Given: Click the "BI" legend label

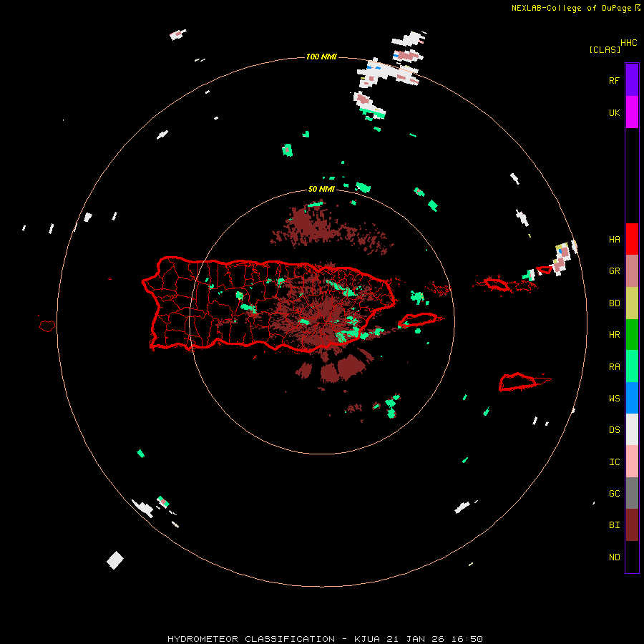Looking at the screenshot, I should [x=614, y=525].
